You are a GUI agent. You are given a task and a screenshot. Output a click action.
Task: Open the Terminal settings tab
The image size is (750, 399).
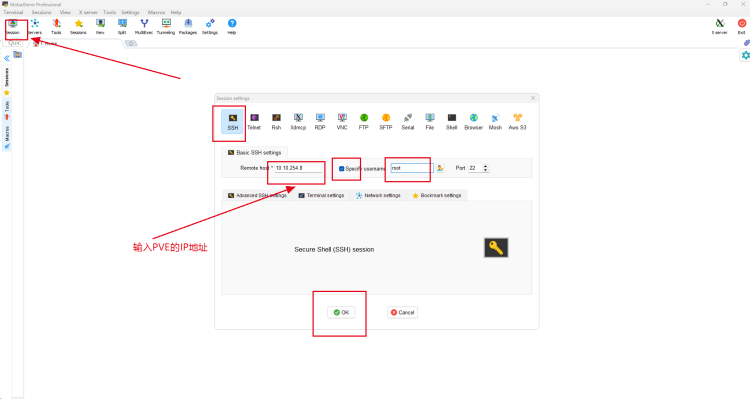pyautogui.click(x=321, y=195)
